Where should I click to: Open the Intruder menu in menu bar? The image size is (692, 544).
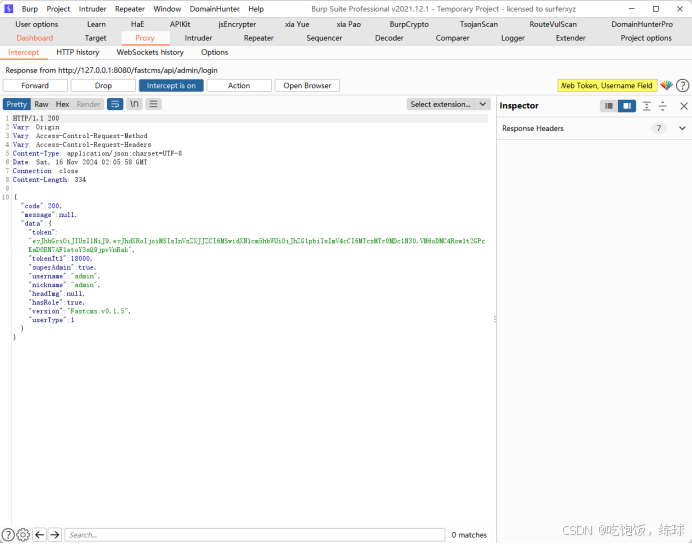92,9
